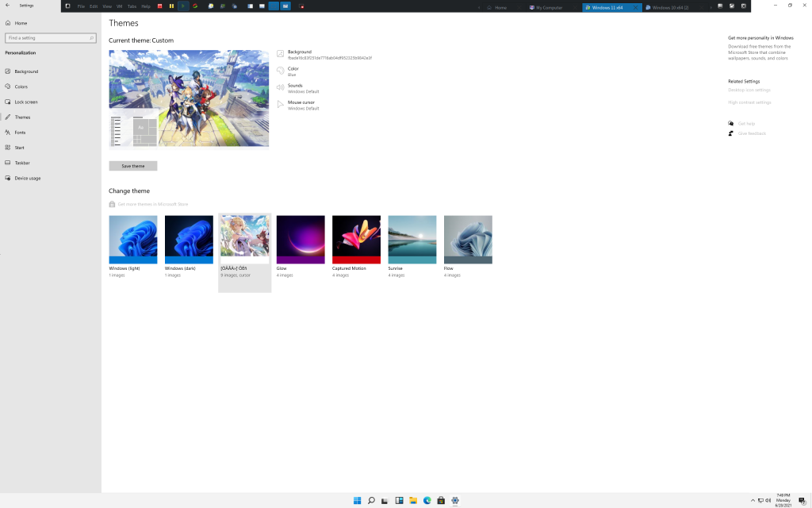Open the clock and date flyout
This screenshot has width=812, height=508.
pos(783,500)
